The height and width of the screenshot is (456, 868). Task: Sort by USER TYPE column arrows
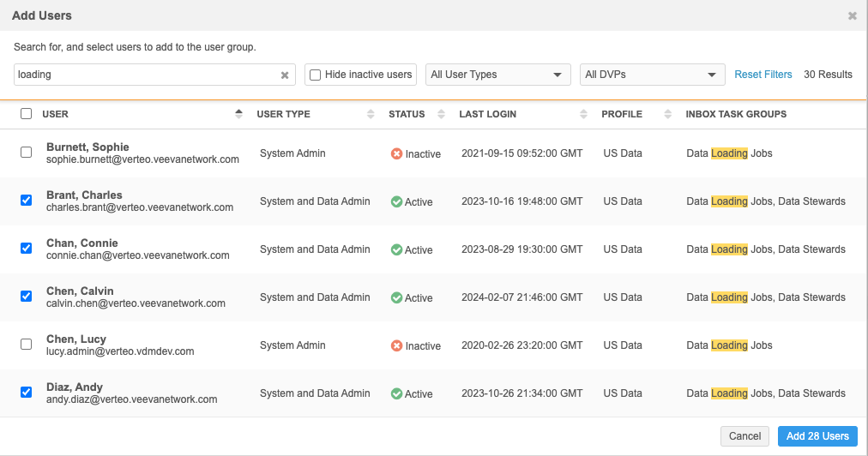(x=371, y=114)
